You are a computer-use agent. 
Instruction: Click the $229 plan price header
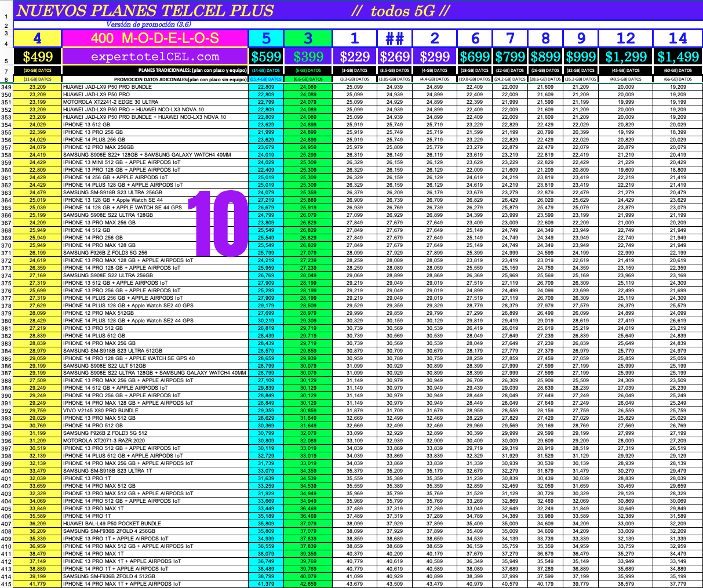pyautogui.click(x=355, y=56)
